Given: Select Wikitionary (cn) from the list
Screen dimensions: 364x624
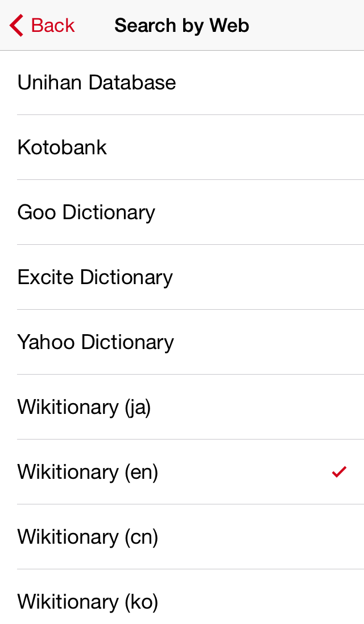Looking at the screenshot, I should [x=88, y=537].
